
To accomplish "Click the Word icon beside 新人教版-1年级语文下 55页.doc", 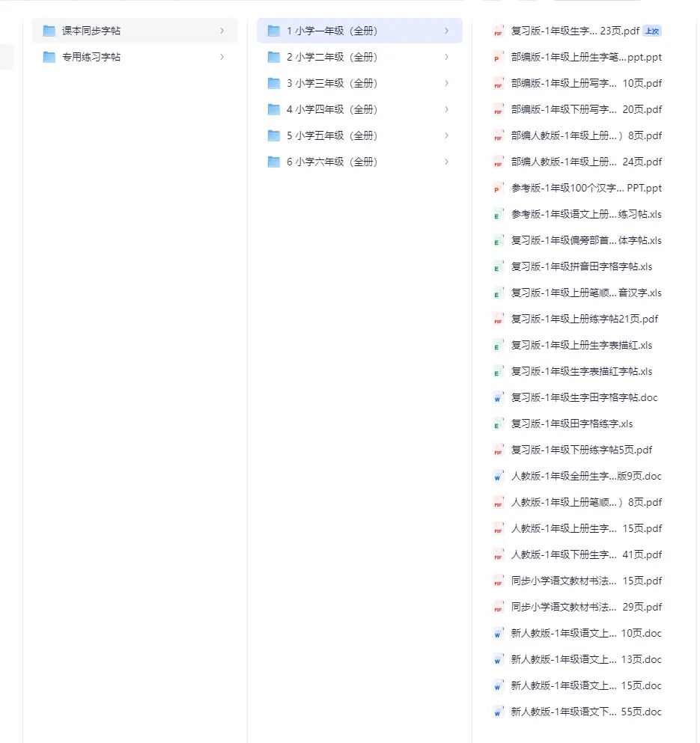I will [x=498, y=712].
